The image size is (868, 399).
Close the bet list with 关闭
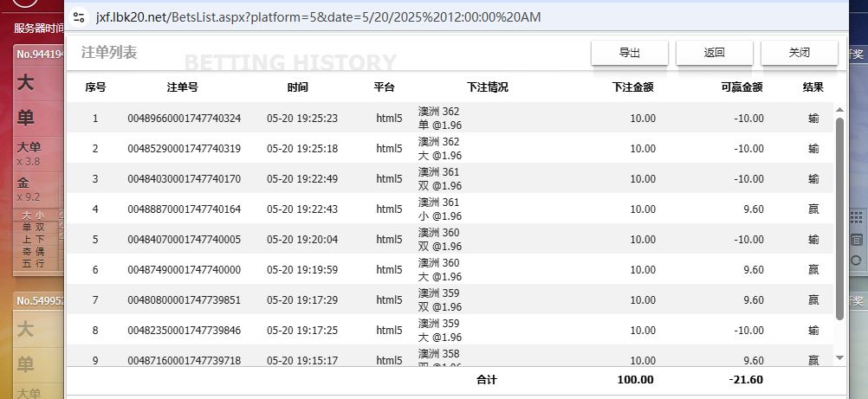(x=799, y=53)
